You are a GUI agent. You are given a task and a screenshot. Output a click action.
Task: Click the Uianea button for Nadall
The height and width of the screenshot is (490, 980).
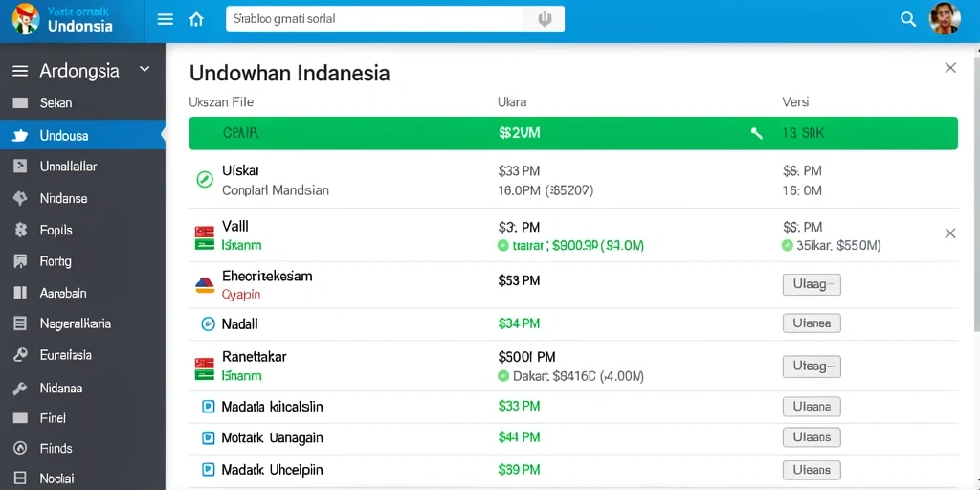pyautogui.click(x=812, y=323)
